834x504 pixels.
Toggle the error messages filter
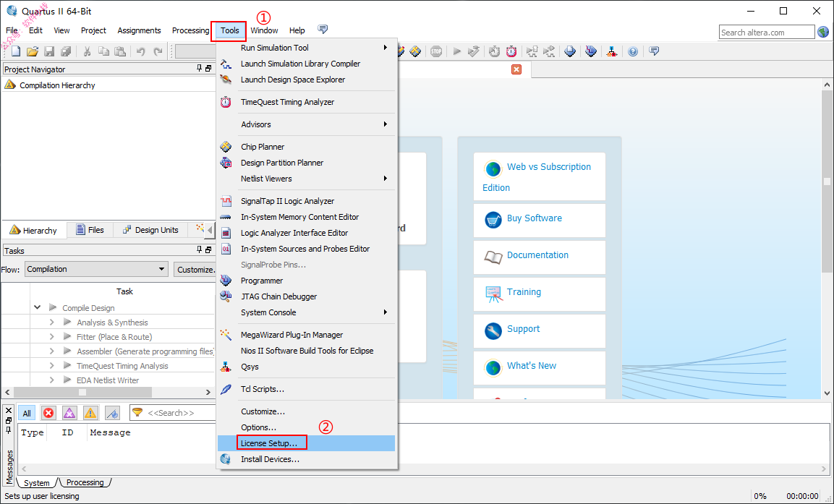[48, 413]
